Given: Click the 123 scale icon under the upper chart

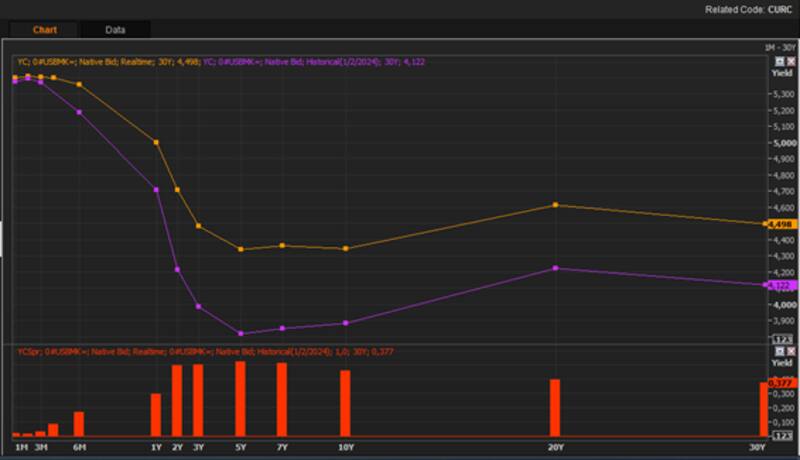Looking at the screenshot, I should 782,340.
